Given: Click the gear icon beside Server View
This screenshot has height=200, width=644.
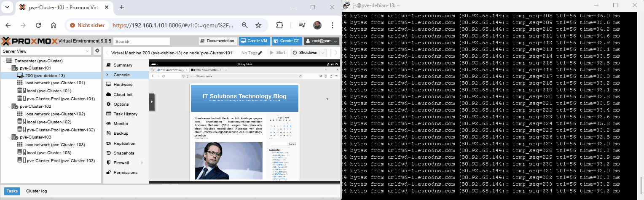Looking at the screenshot, I should click(97, 51).
